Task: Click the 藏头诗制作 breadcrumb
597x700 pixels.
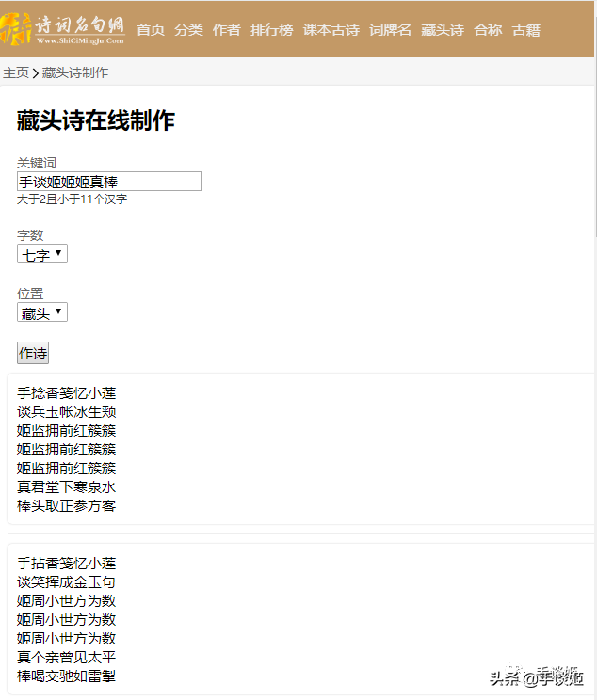Action: click(x=75, y=72)
